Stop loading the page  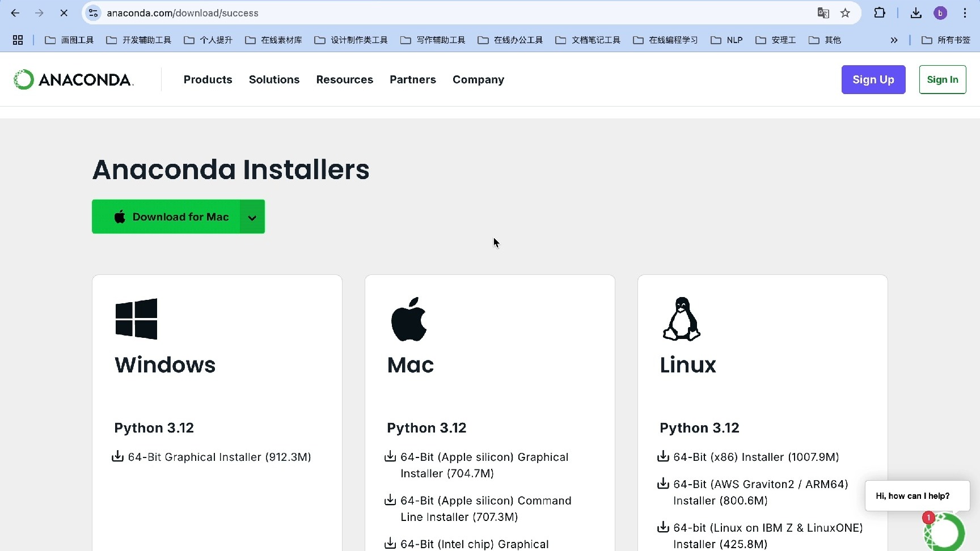coord(64,13)
